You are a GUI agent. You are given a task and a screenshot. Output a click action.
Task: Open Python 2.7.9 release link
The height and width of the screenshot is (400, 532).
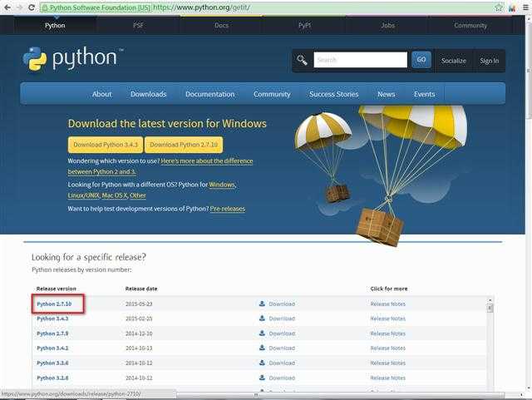(52, 333)
